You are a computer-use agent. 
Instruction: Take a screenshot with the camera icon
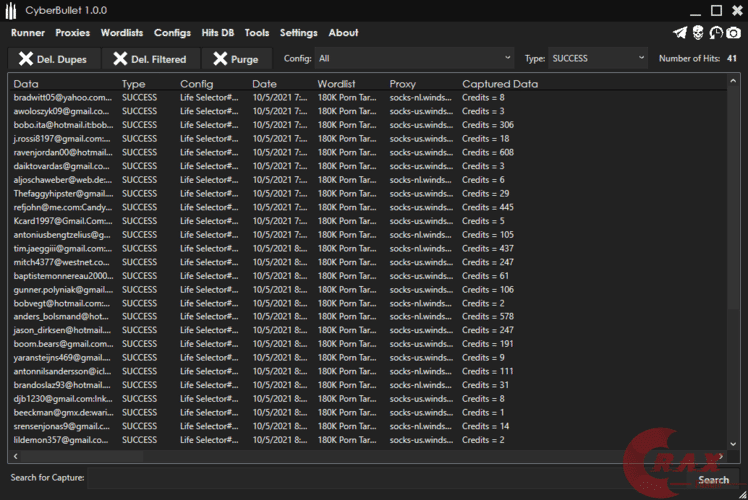[734, 32]
